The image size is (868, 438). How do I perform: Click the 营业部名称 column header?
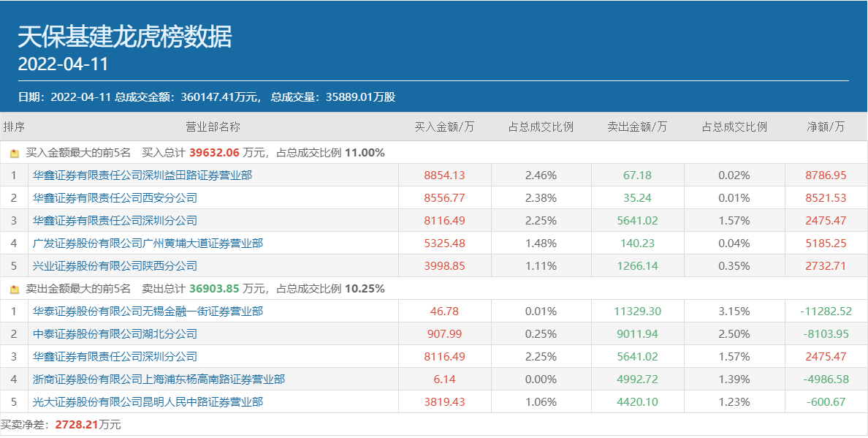point(213,127)
